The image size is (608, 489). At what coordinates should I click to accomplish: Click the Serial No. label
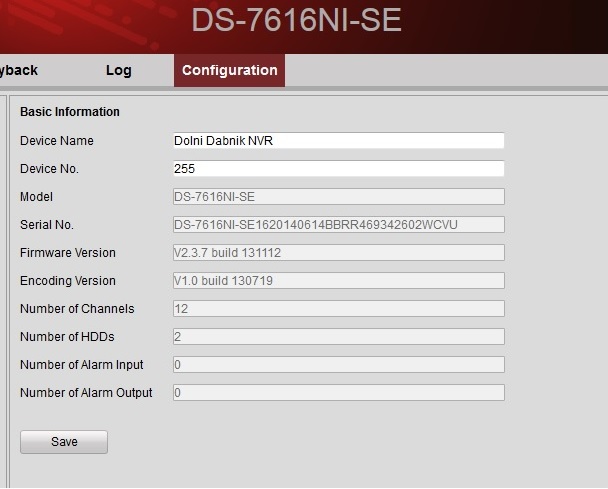(47, 225)
